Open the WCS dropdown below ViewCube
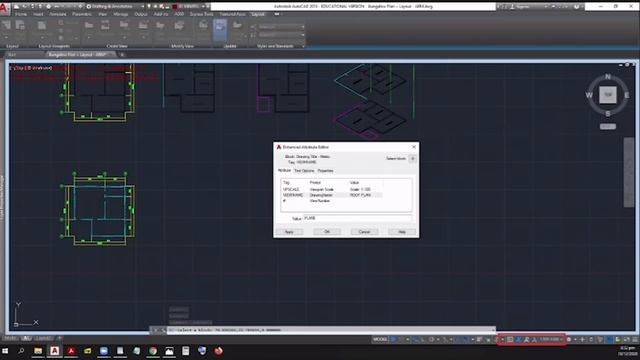The image size is (640, 360). pos(608,127)
